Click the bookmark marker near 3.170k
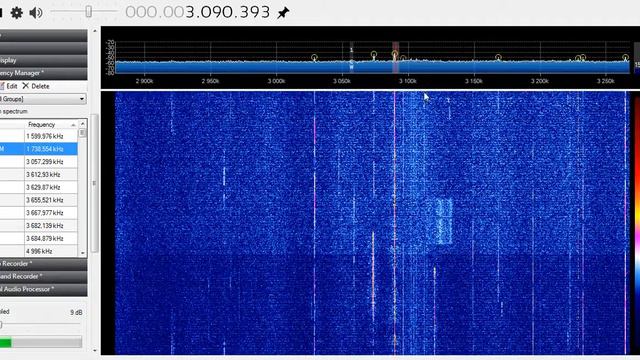Screen dimensions: 640x360 [498, 58]
